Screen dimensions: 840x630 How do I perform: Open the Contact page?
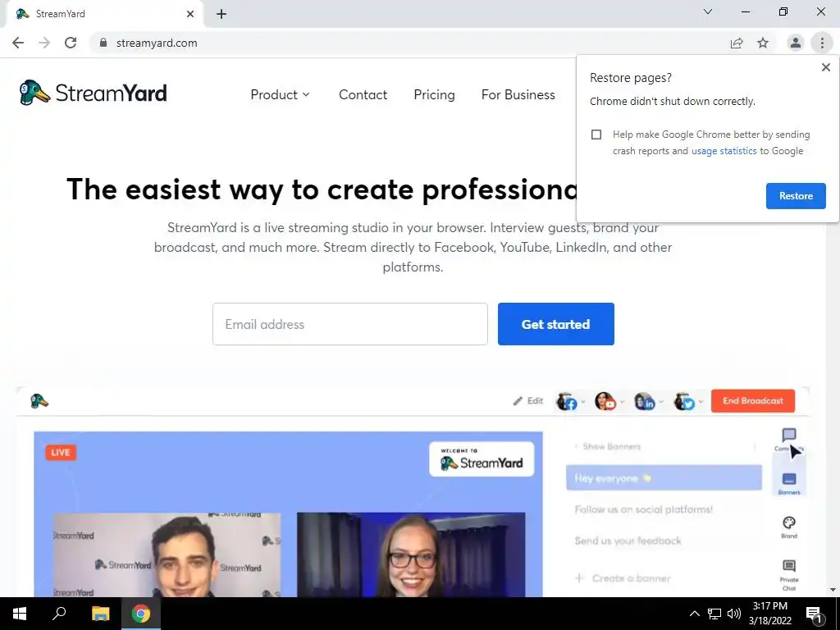click(363, 95)
